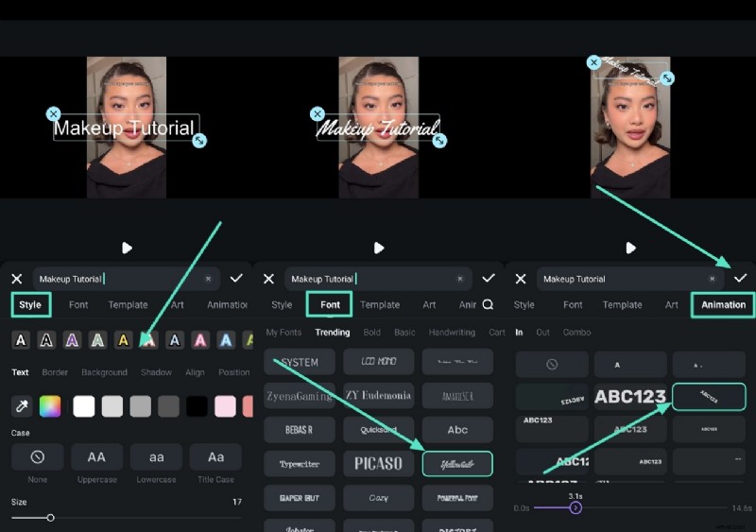Click the eyedropper color picker icon
Image resolution: width=756 pixels, height=532 pixels.
pyautogui.click(x=21, y=406)
